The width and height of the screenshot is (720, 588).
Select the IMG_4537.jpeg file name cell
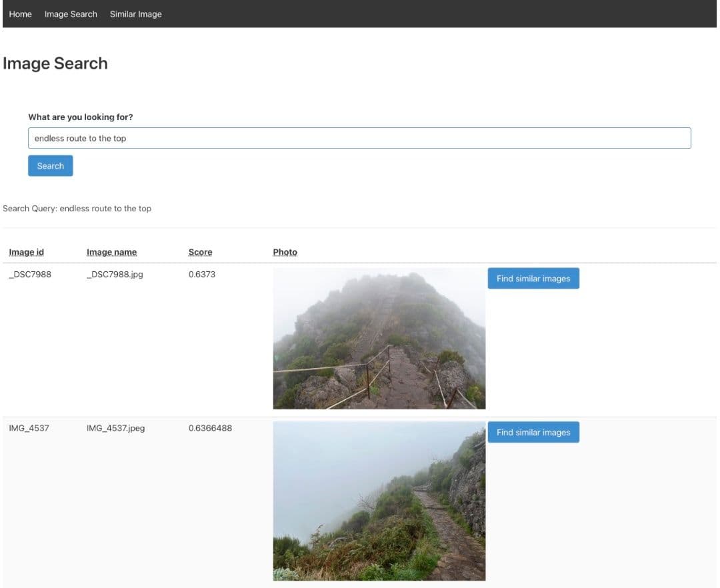point(115,428)
